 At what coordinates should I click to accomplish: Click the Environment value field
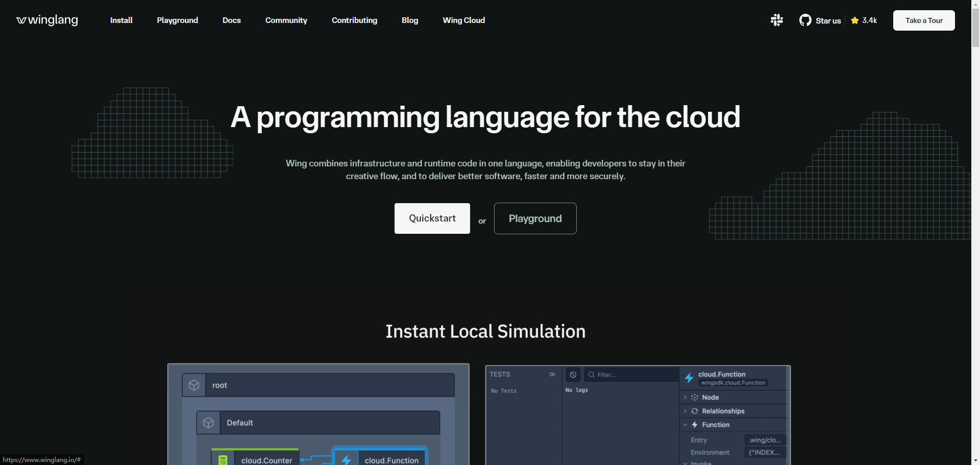tap(765, 452)
